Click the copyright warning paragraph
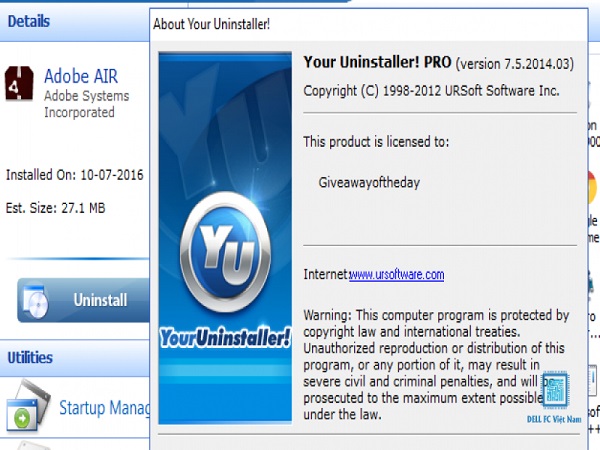 [x=436, y=365]
